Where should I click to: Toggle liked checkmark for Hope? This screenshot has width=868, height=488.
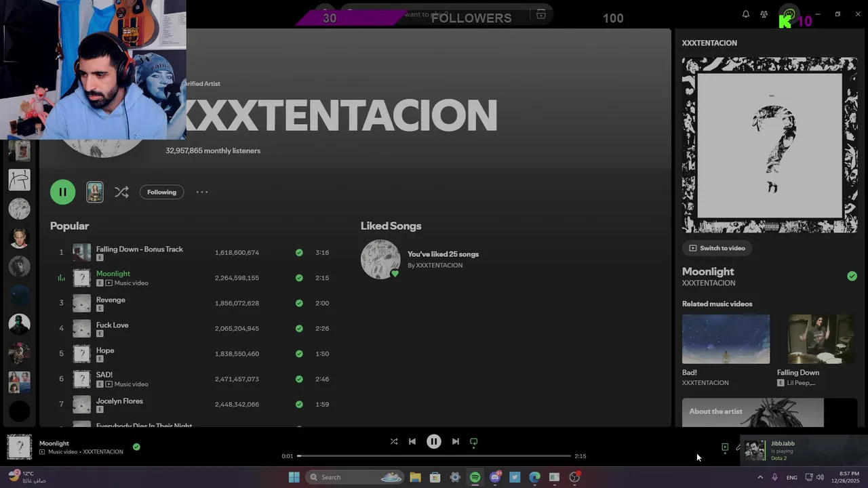[x=299, y=354]
